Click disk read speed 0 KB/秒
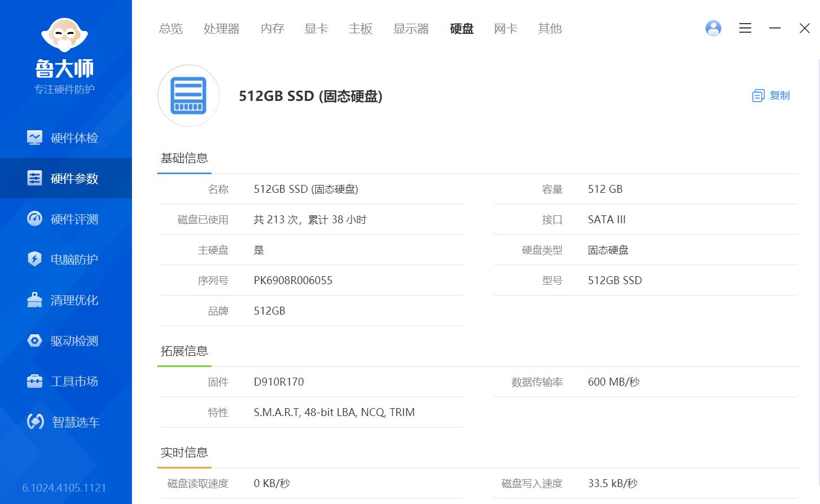The height and width of the screenshot is (504, 820). [272, 483]
